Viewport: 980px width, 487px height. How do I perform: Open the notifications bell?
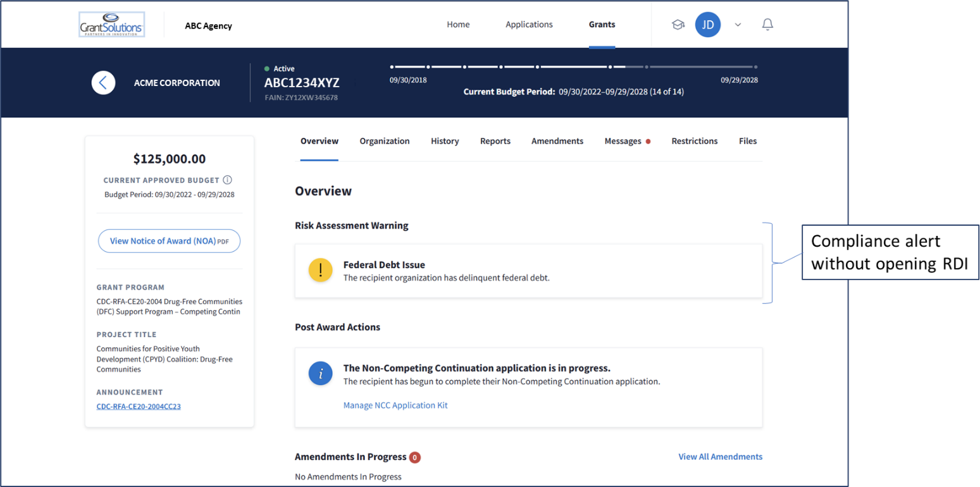click(x=767, y=25)
